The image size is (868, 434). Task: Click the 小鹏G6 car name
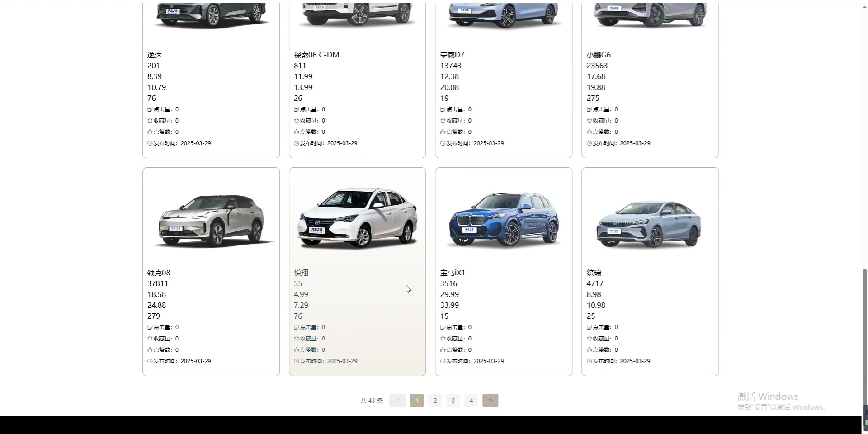[x=599, y=55]
